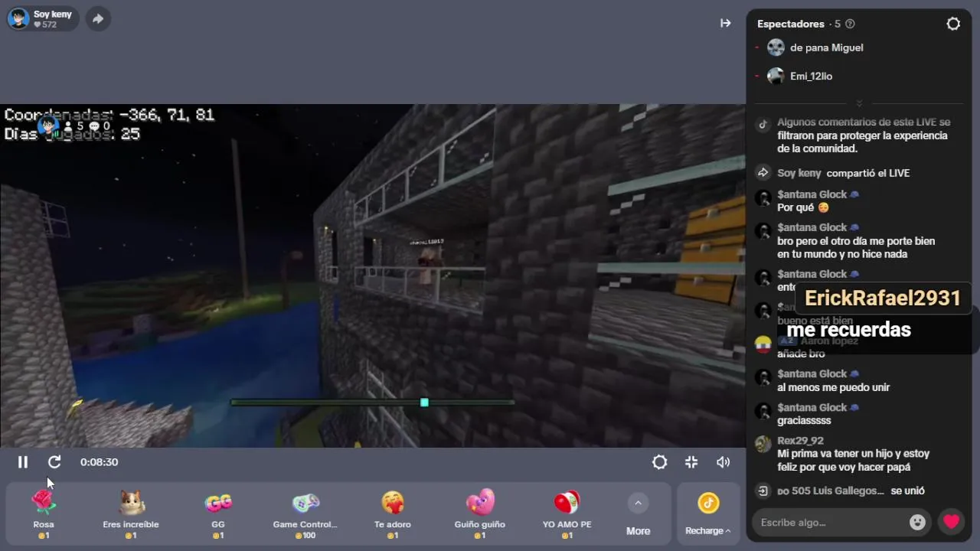Image resolution: width=980 pixels, height=551 pixels.
Task: Click $antana Glock name above 'graciasssss'
Action: pos(812,408)
